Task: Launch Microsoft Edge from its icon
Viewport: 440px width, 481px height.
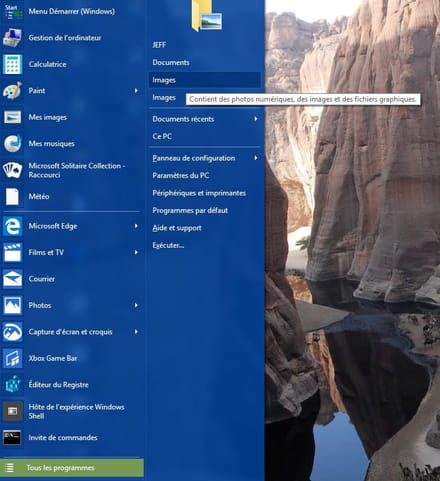Action: 13,226
